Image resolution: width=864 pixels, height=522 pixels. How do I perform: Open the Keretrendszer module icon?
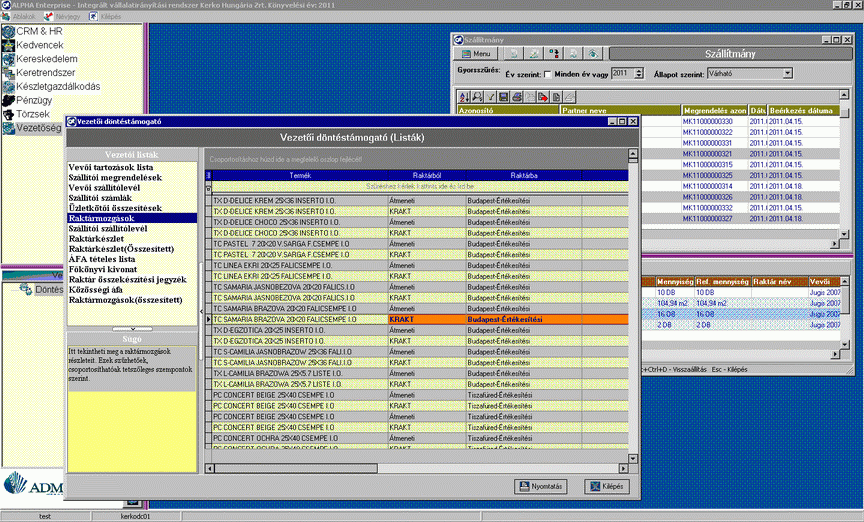8,73
